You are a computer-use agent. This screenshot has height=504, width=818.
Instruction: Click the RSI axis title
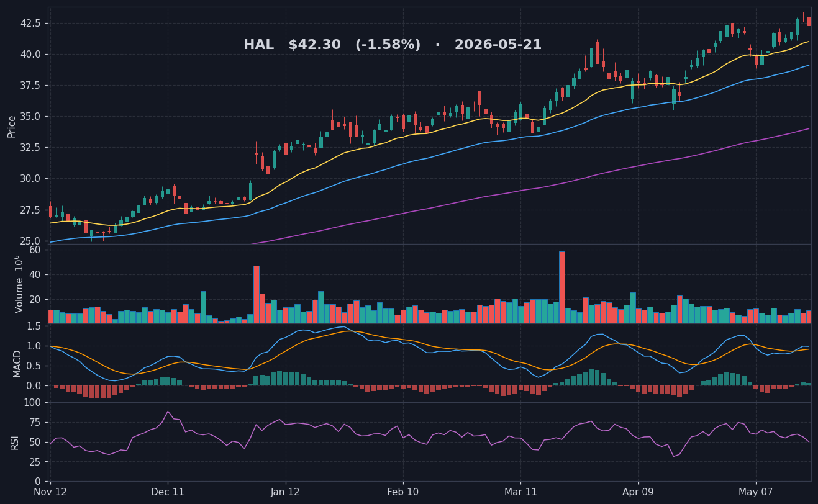pos(15,442)
